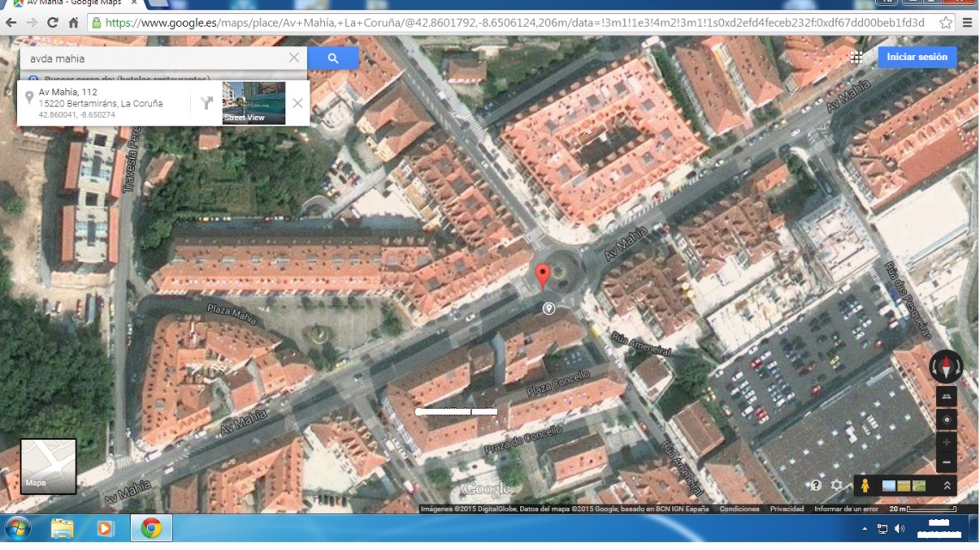Screen dimensions: 980x550
Task: Toggle the tilt view button
Action: [x=946, y=396]
